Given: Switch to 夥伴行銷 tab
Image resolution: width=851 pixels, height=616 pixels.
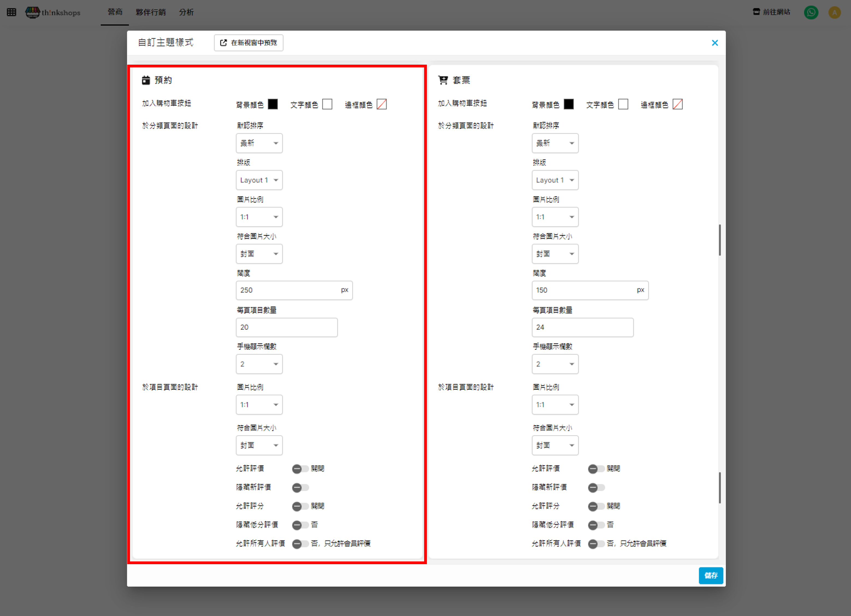Looking at the screenshot, I should [x=150, y=12].
